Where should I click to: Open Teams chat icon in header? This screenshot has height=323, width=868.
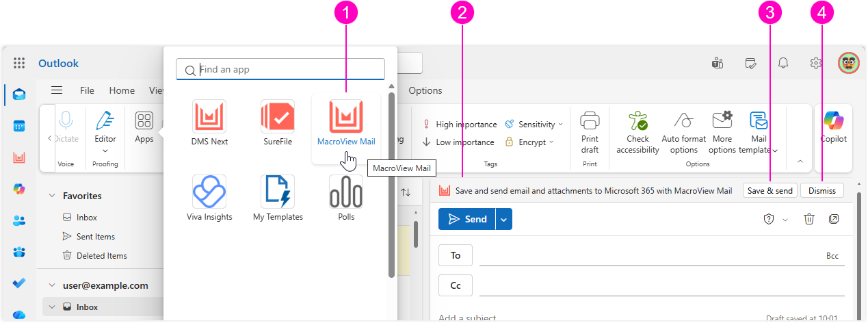point(718,63)
